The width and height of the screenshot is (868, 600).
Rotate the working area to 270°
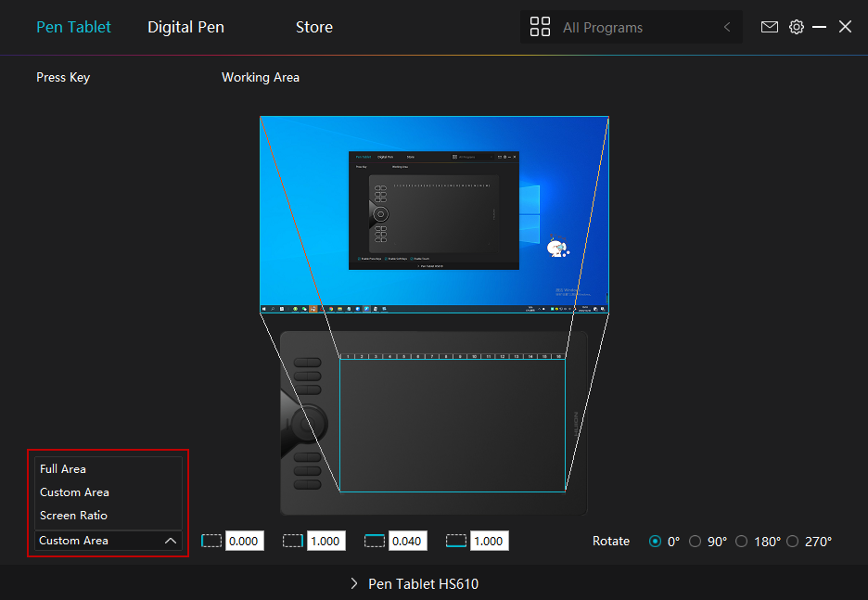(793, 542)
